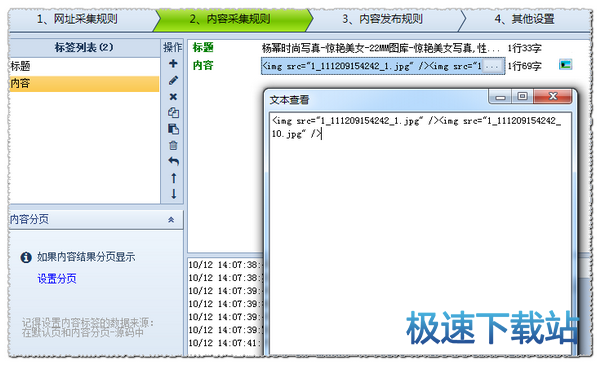
Task: Click the copy tag icon
Action: (x=173, y=113)
